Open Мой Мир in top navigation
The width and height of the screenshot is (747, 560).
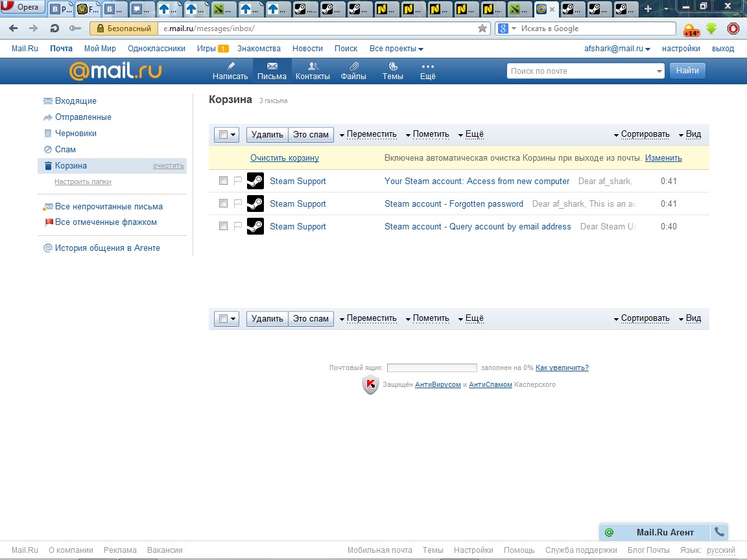(100, 49)
